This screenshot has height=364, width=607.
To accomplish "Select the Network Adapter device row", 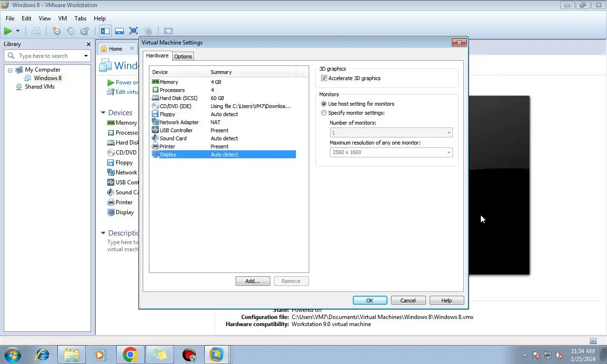I will [223, 122].
